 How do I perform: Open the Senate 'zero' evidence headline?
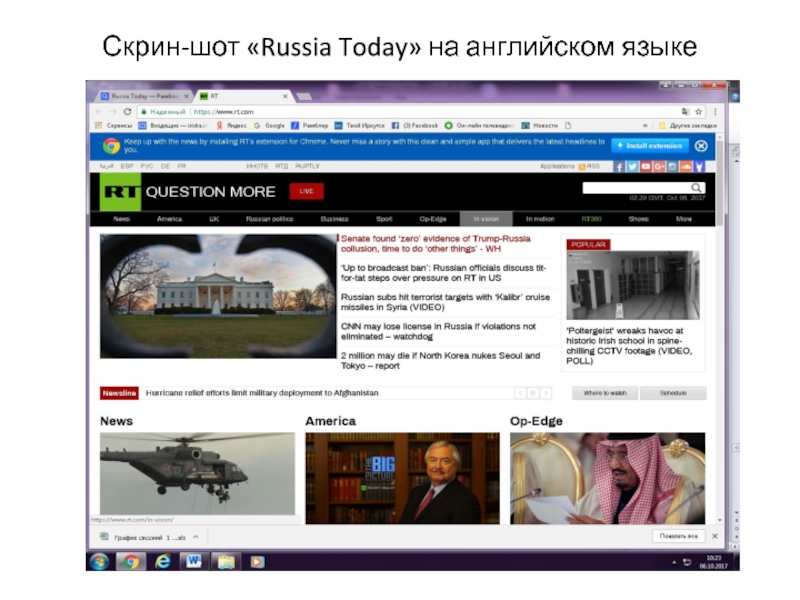pyautogui.click(x=436, y=244)
